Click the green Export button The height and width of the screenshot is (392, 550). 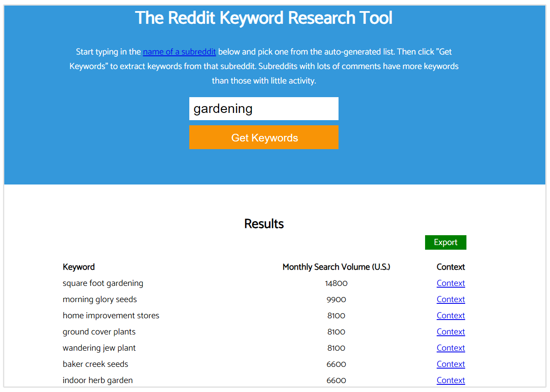coord(446,242)
